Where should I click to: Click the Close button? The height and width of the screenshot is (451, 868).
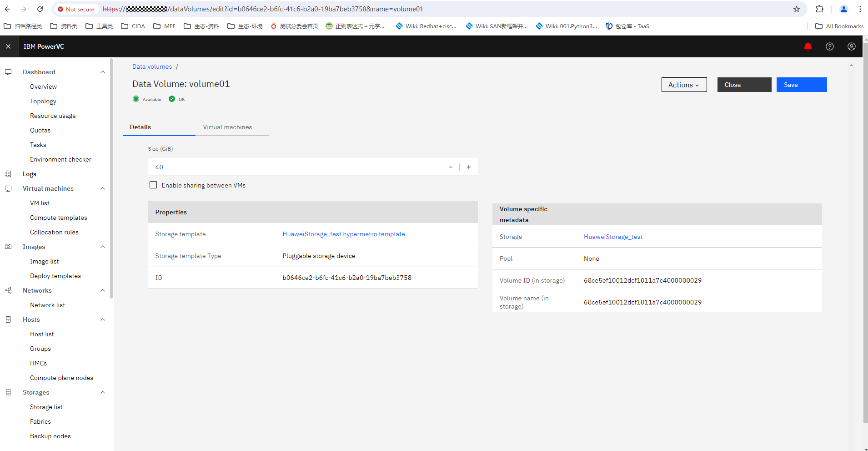click(x=744, y=85)
